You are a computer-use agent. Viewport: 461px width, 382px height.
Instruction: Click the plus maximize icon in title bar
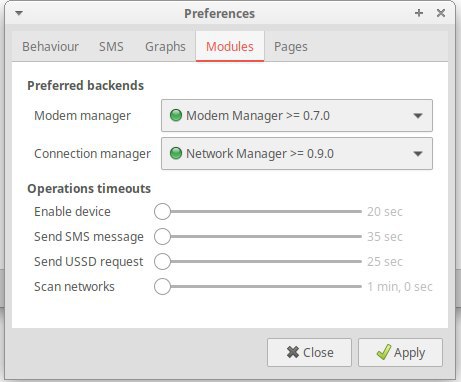[419, 13]
